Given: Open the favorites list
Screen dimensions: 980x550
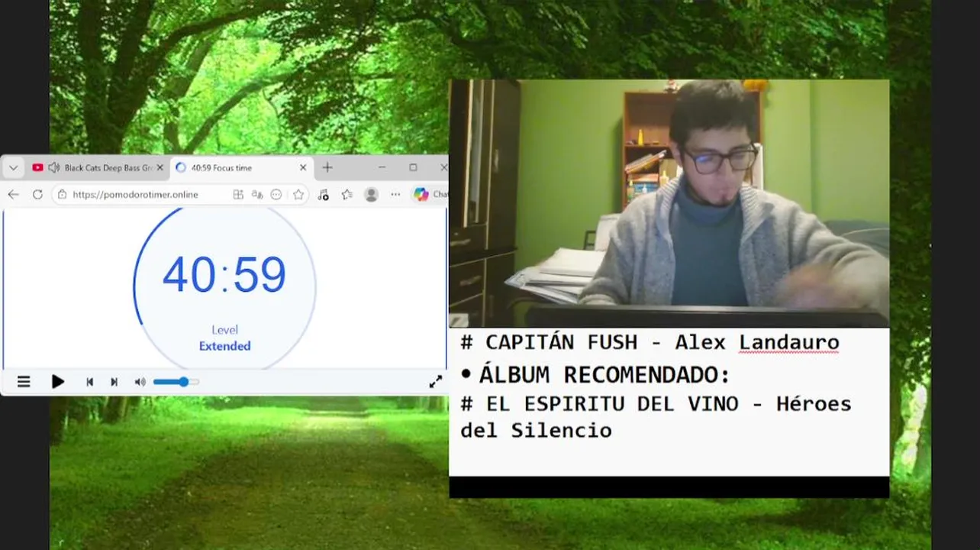Looking at the screenshot, I should pos(347,195).
